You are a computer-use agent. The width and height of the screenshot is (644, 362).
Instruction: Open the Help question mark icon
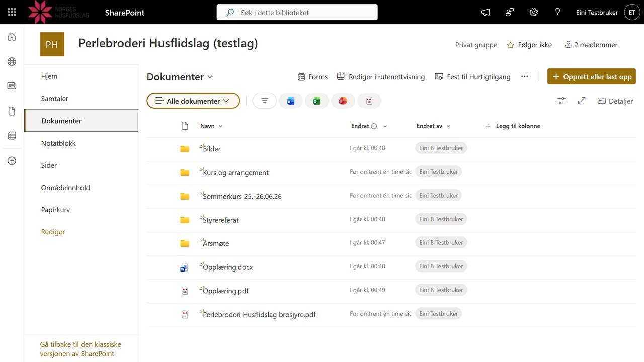point(557,12)
